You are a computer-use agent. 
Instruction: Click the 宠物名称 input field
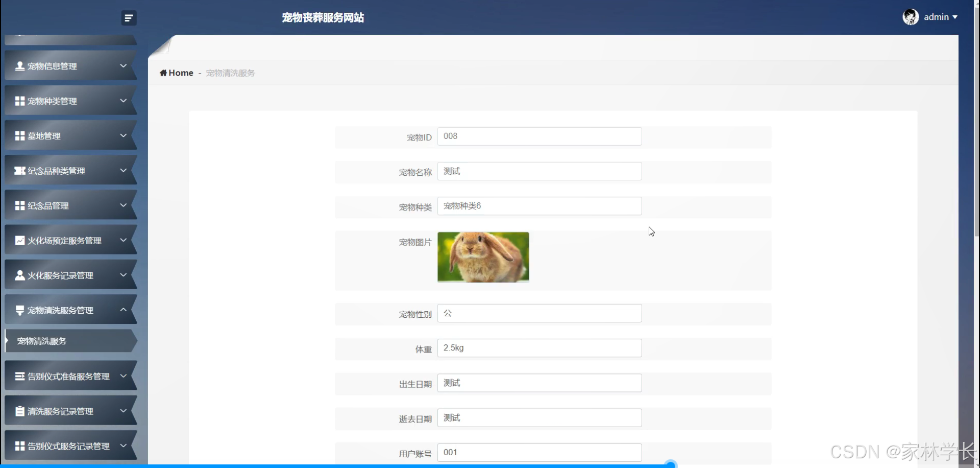540,171
